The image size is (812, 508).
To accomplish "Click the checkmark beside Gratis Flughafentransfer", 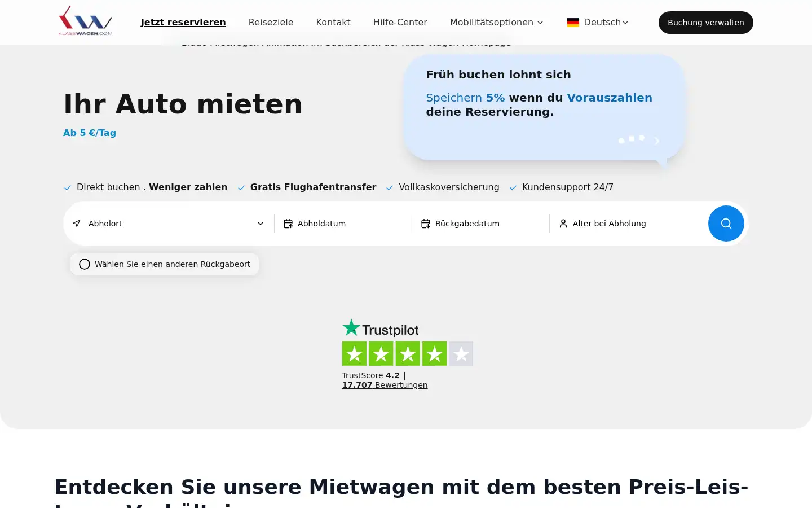I will tap(241, 188).
